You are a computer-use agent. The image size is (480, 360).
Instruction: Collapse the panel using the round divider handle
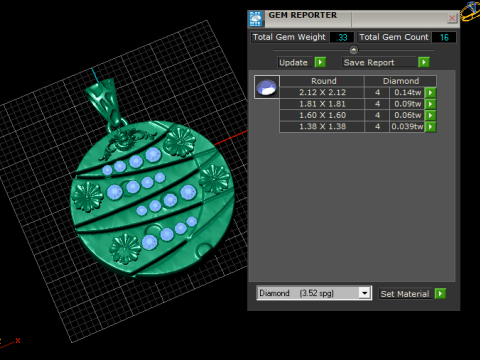pyautogui.click(x=354, y=50)
